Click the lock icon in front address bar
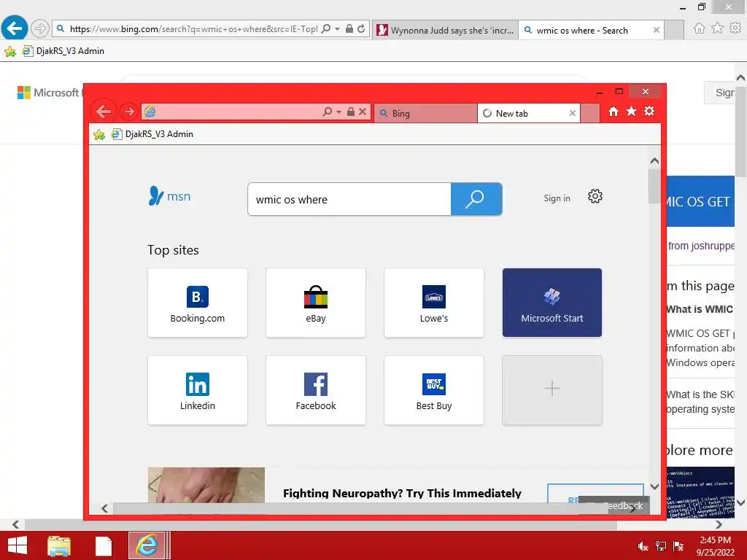The image size is (747, 560). [x=351, y=112]
